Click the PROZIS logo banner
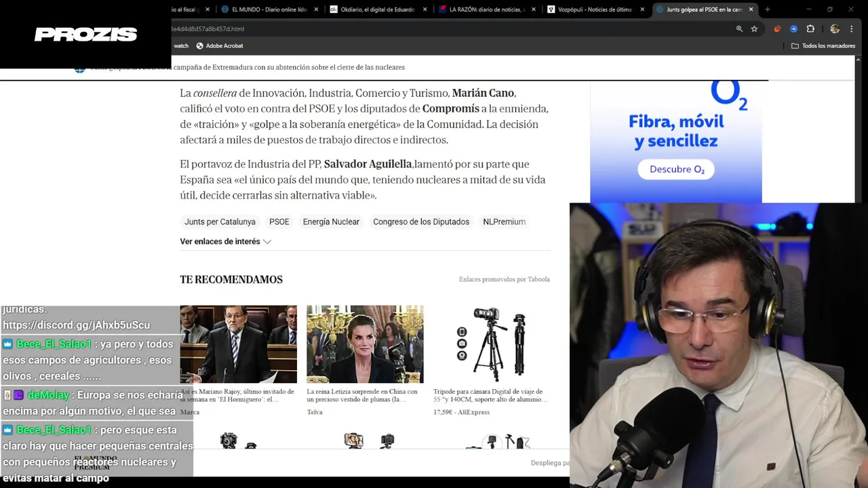 [85, 34]
